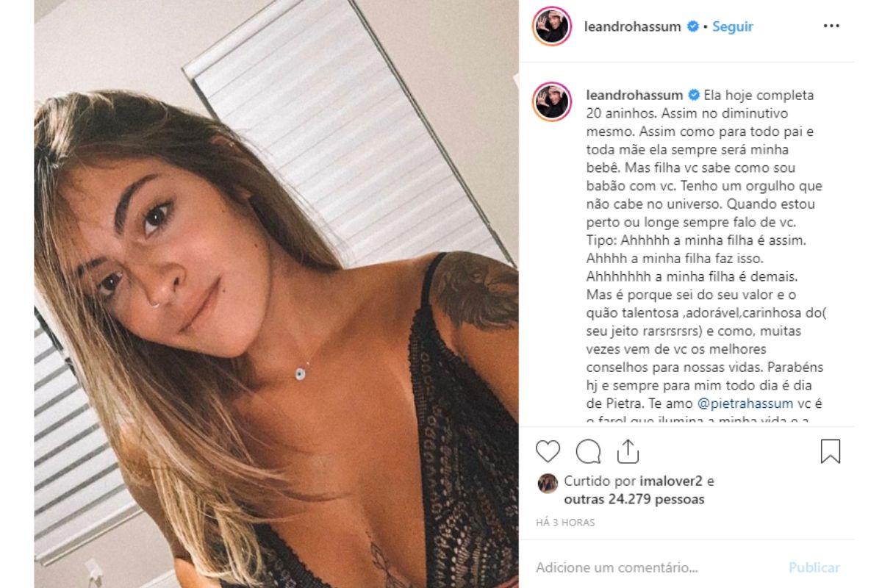Image resolution: width=882 pixels, height=588 pixels.
Task: Click the main post photo
Action: coord(276,294)
